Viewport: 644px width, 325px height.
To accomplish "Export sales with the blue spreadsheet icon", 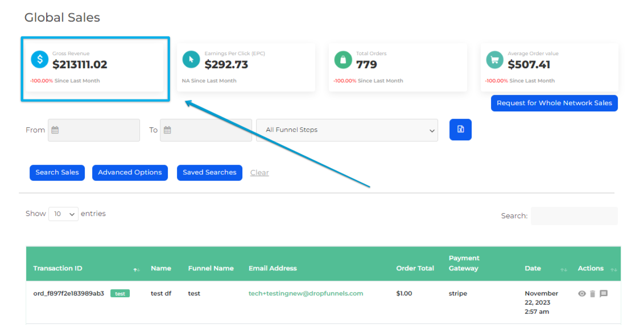I will [460, 130].
